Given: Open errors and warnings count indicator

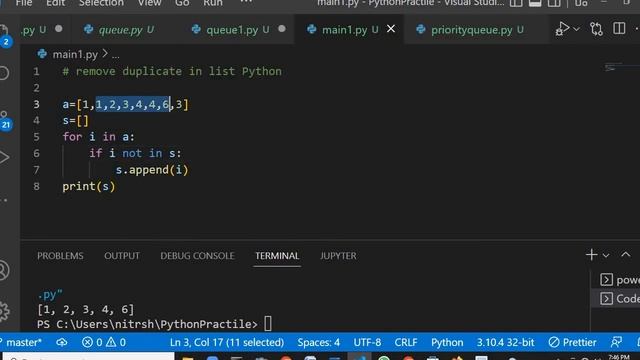Looking at the screenshot, I should tap(104, 342).
